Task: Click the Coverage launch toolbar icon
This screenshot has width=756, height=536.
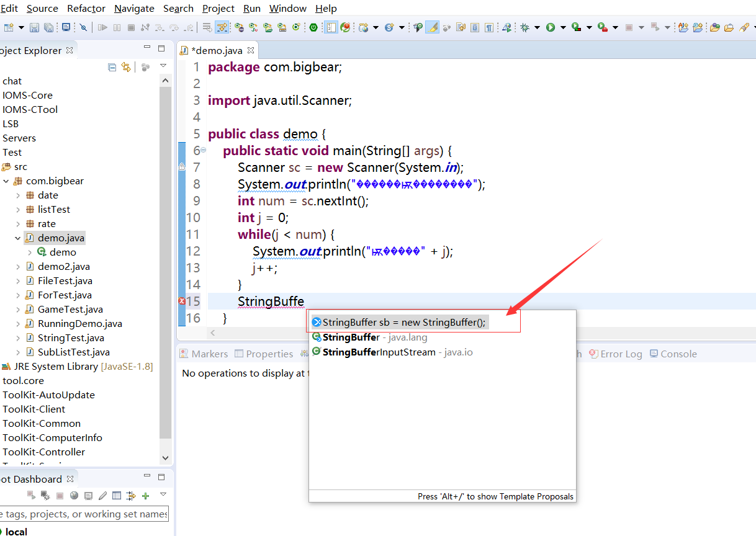Action: (576, 27)
